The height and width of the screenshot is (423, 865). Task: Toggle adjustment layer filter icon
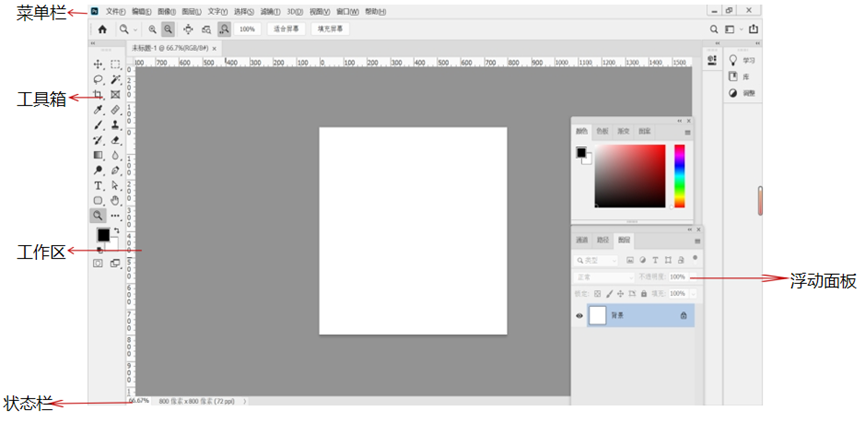[x=643, y=260]
